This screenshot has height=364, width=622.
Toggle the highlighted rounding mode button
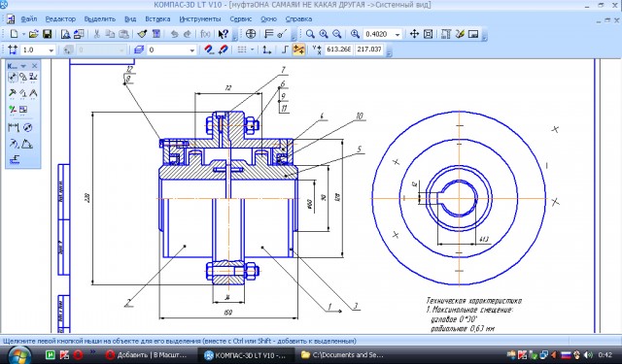pyautogui.click(x=298, y=50)
